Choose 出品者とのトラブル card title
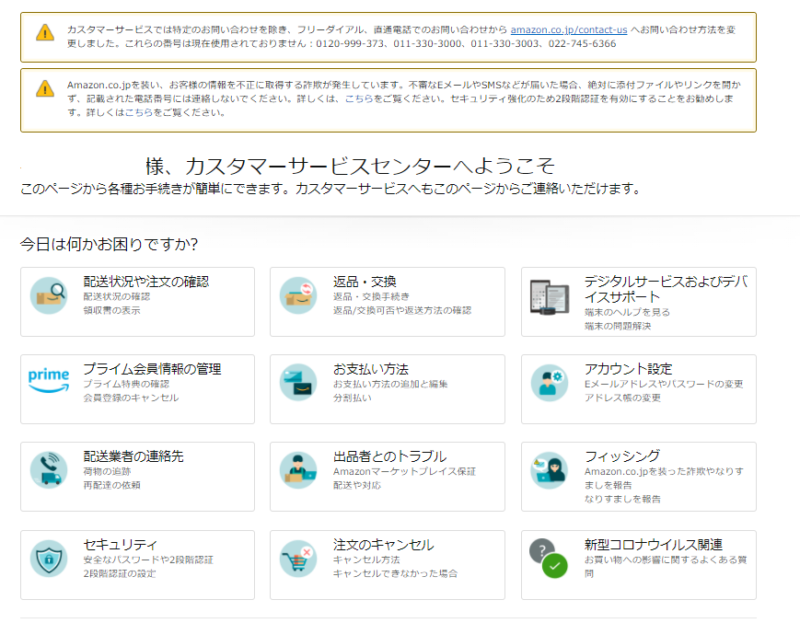The image size is (800, 623). [390, 456]
